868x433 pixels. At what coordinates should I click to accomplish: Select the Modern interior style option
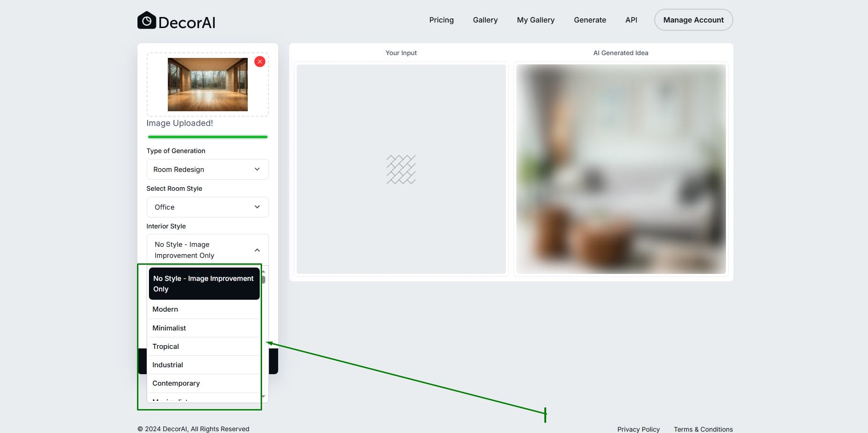165,309
